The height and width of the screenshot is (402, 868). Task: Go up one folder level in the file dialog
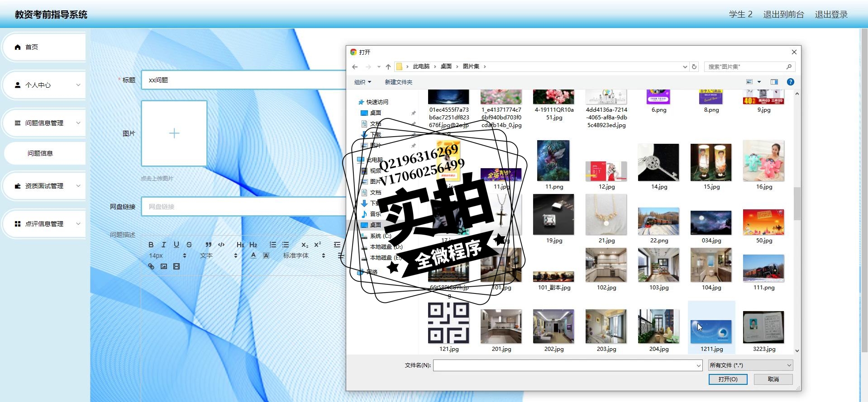click(x=388, y=66)
